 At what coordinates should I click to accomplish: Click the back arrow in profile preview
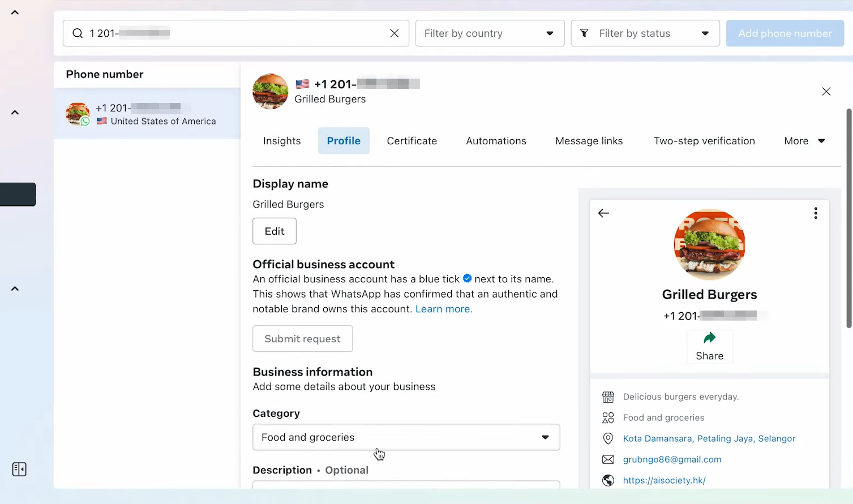[604, 213]
